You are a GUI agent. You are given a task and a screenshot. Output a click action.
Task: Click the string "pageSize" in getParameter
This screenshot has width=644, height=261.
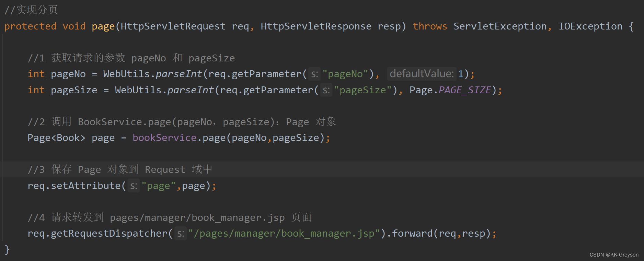coord(363,90)
